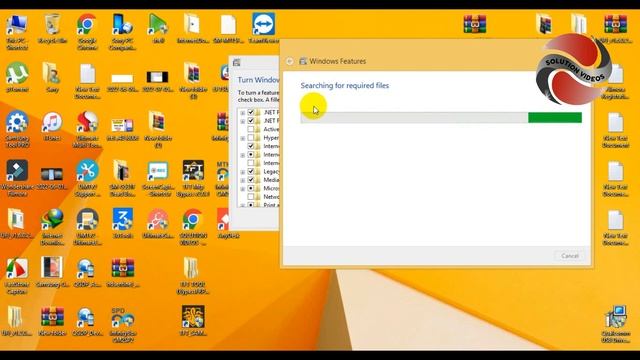The image size is (640, 360).
Task: Expand the Print feature tree node
Action: [242, 205]
